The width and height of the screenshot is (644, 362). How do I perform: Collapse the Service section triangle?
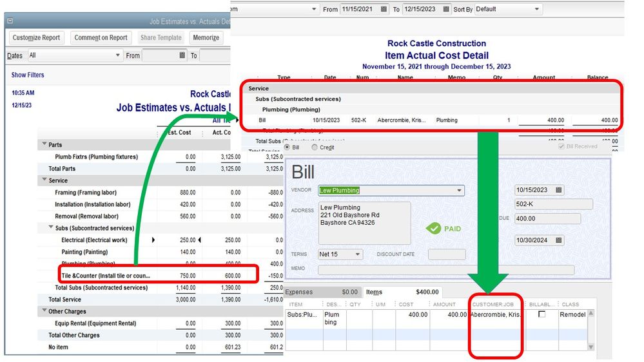44,180
